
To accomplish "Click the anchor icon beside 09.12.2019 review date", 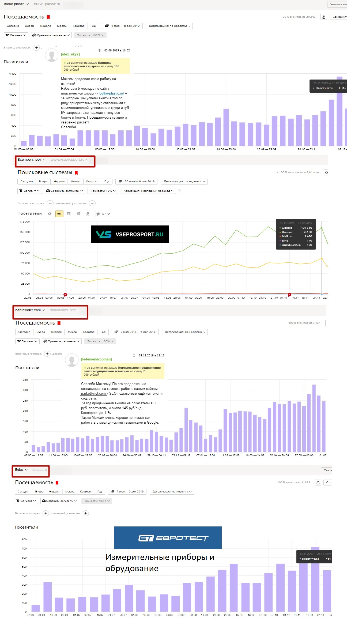I will click(x=134, y=355).
